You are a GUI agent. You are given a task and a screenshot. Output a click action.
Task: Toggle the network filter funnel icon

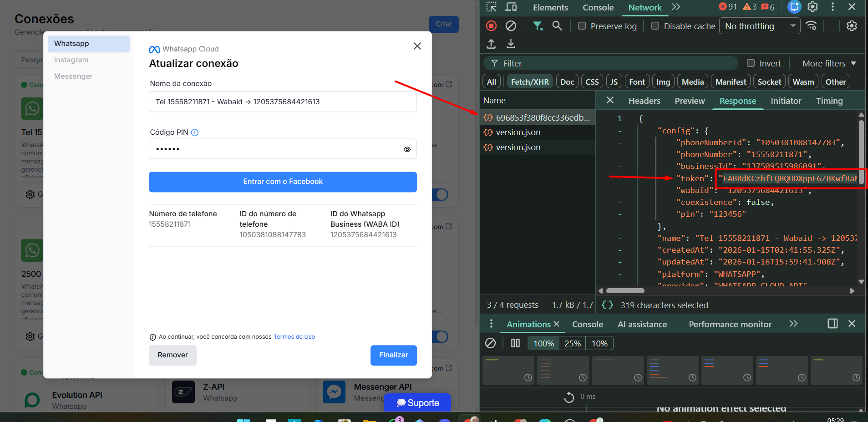538,26
